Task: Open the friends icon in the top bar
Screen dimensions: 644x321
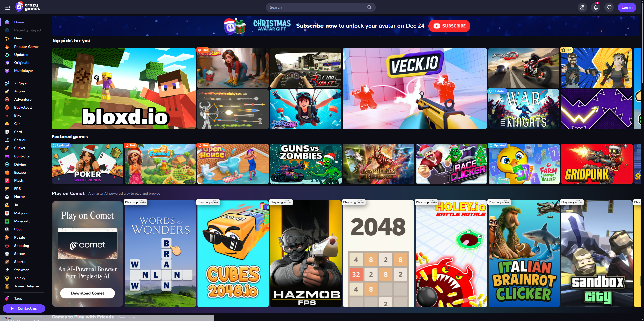Action: pos(582,7)
